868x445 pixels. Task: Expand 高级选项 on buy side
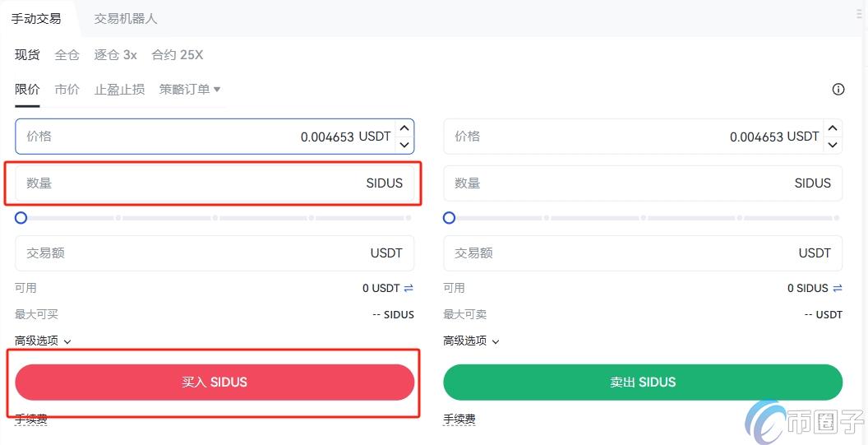click(43, 341)
